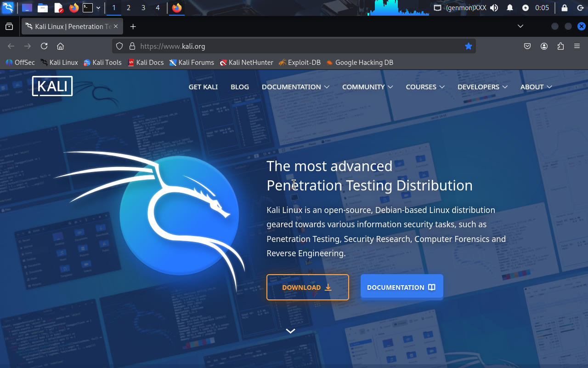The height and width of the screenshot is (368, 588).
Task: Open the extensions puzzle icon
Action: (560, 46)
